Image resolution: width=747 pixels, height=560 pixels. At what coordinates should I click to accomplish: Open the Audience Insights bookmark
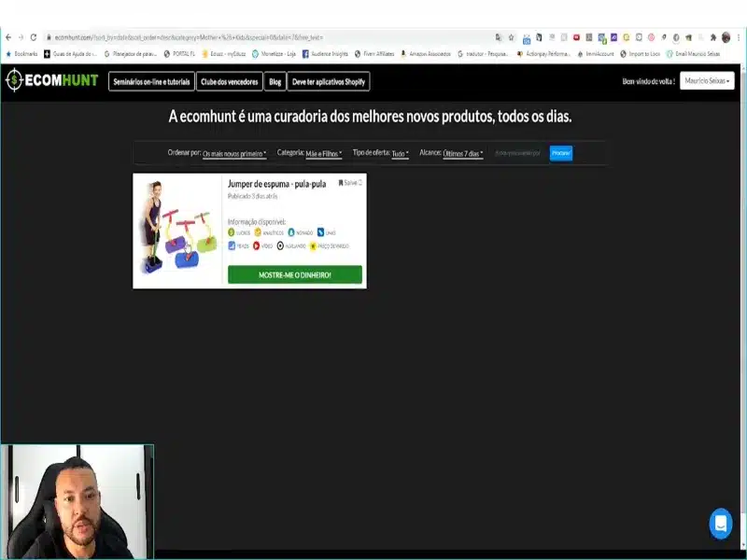[325, 54]
